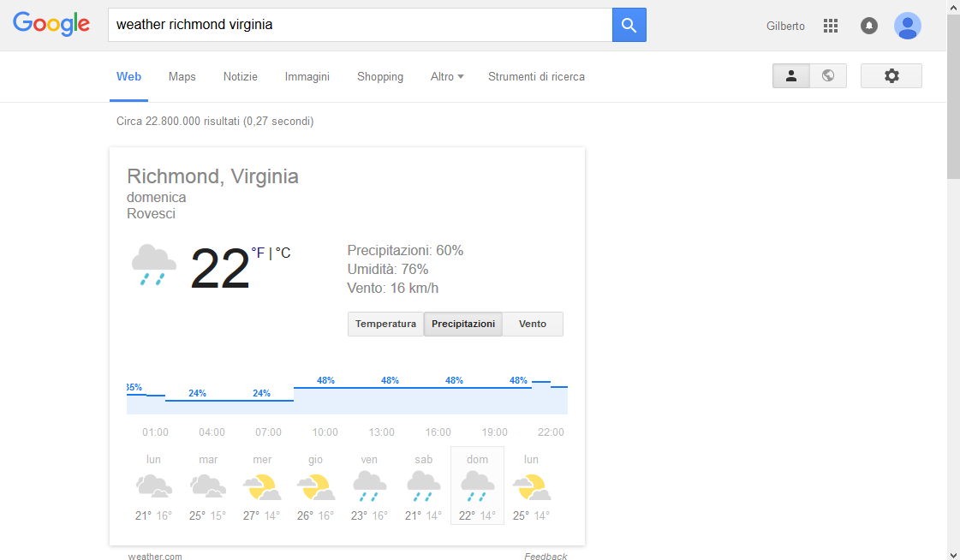Open Strumenti di ricerca options
The image size is (960, 560).
point(536,76)
